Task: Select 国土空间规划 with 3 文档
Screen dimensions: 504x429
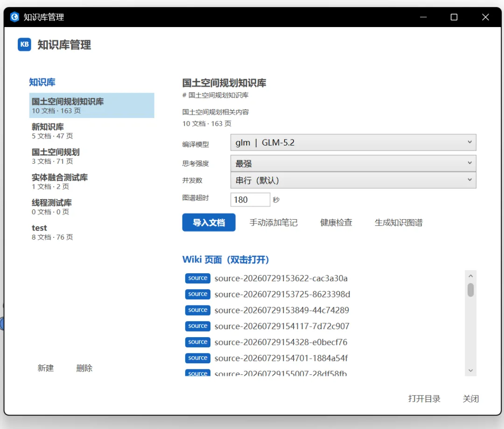Action: point(91,156)
